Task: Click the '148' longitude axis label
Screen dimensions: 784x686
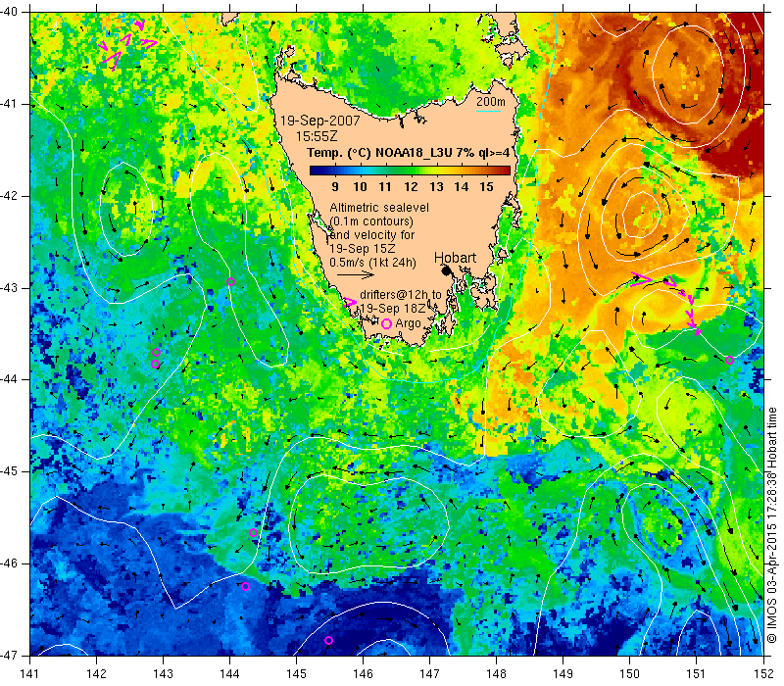Action: (497, 673)
